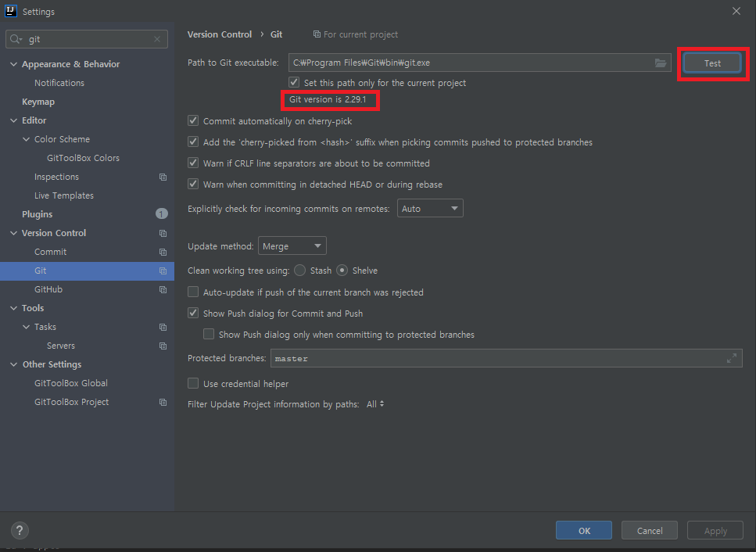Open the Servers settings page
The image size is (756, 552).
click(x=61, y=346)
